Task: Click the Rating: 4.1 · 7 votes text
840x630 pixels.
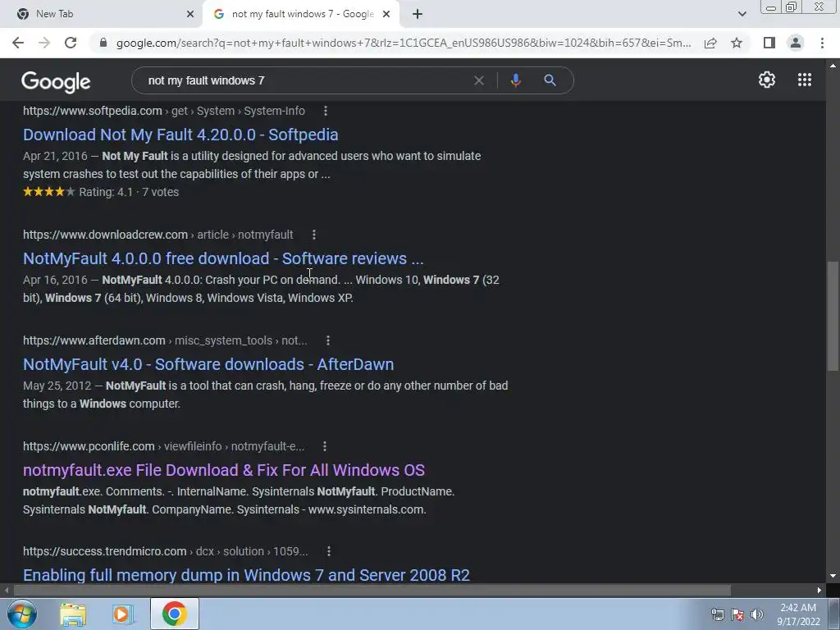Action: point(129,192)
